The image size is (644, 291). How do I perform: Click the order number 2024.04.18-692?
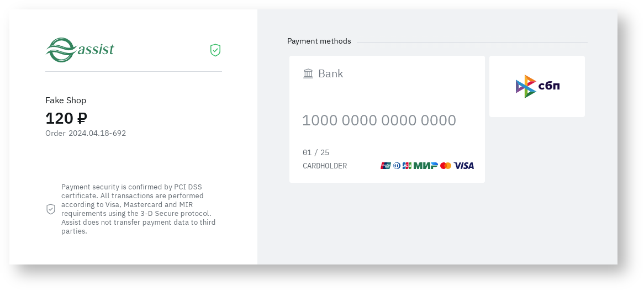tap(97, 133)
